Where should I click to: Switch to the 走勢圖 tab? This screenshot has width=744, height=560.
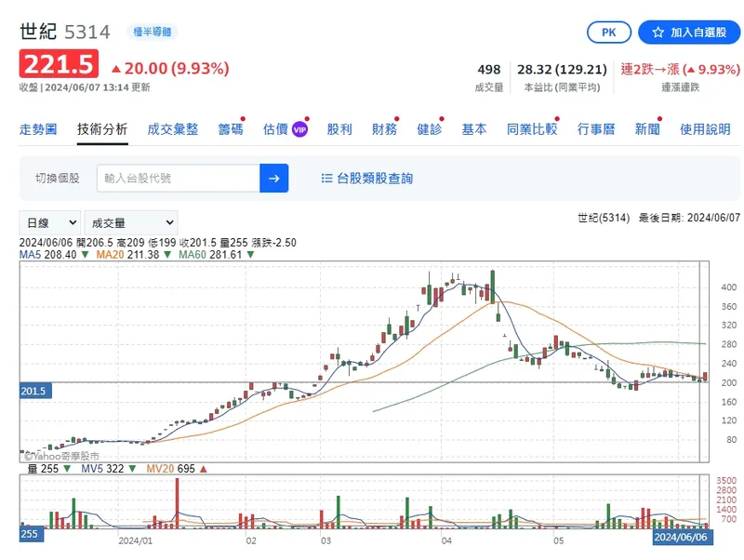pyautogui.click(x=38, y=129)
